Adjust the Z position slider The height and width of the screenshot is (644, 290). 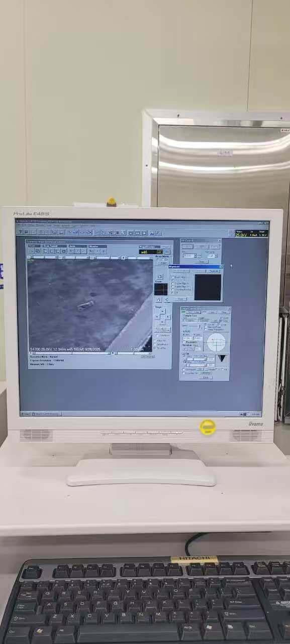coord(197,359)
